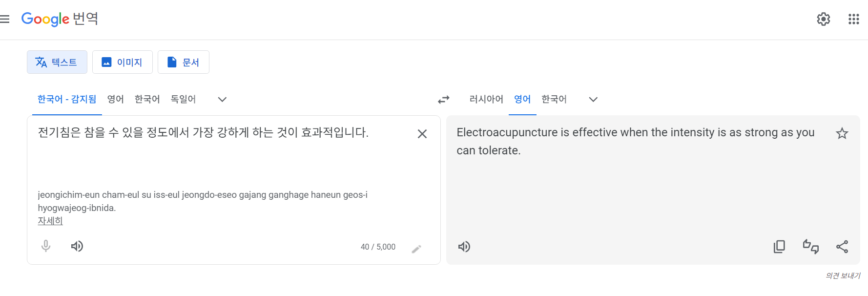
Task: Expand the source language list
Action: click(222, 100)
